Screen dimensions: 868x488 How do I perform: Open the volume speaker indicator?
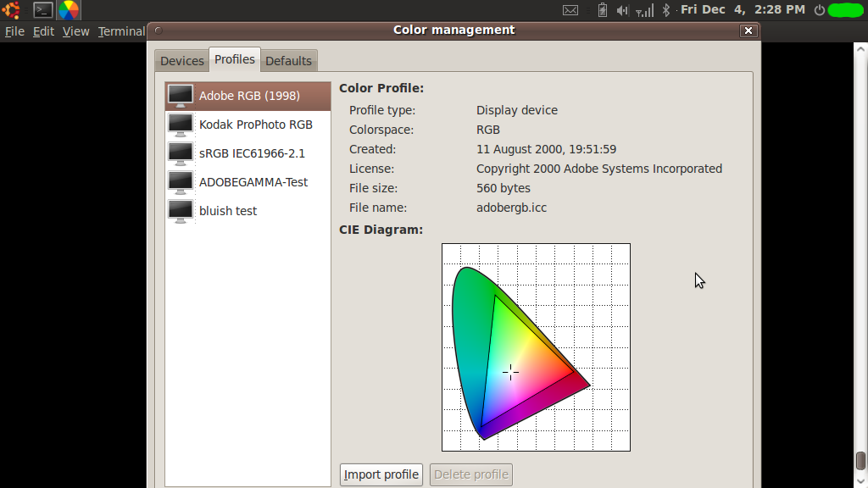[x=622, y=10]
